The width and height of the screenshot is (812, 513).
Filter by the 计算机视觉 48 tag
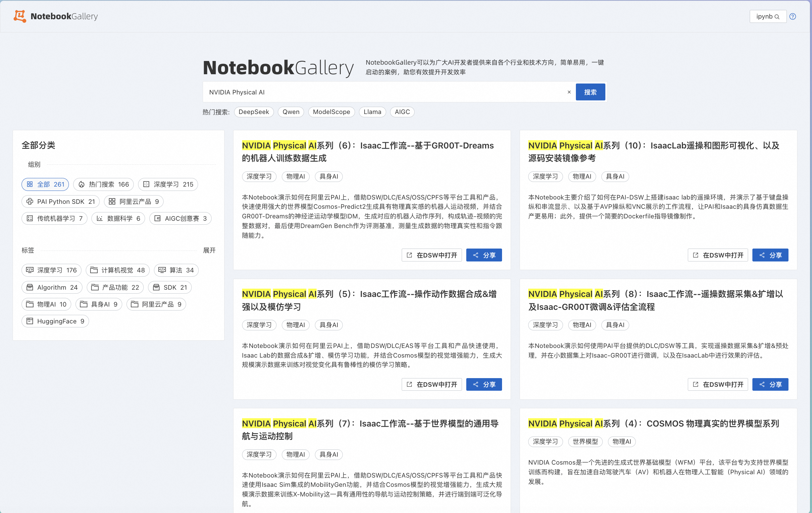[x=117, y=270]
